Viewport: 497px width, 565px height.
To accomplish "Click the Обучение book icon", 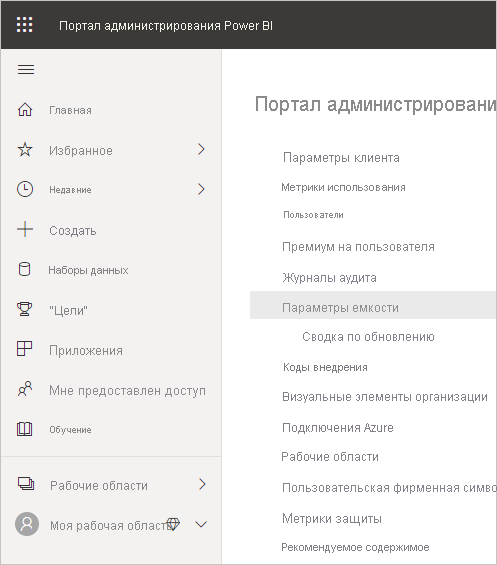I will click(25, 429).
